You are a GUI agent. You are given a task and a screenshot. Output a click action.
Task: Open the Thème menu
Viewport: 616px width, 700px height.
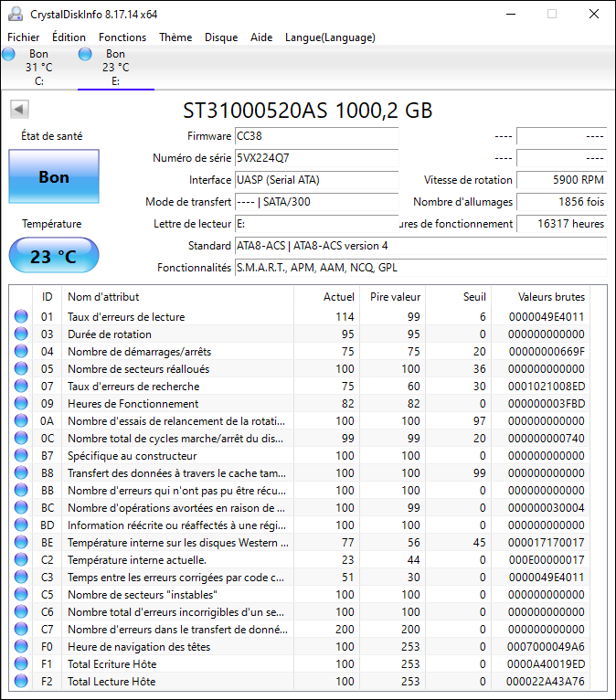pos(175,37)
